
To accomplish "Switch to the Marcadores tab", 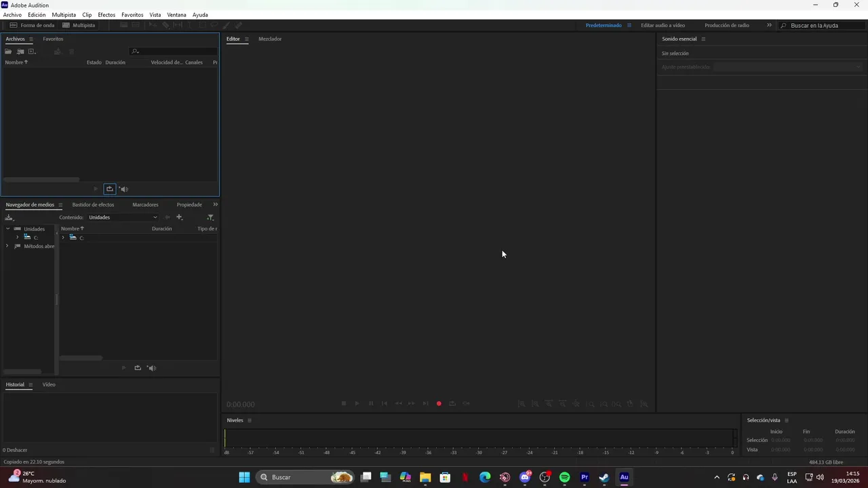I will click(x=145, y=205).
